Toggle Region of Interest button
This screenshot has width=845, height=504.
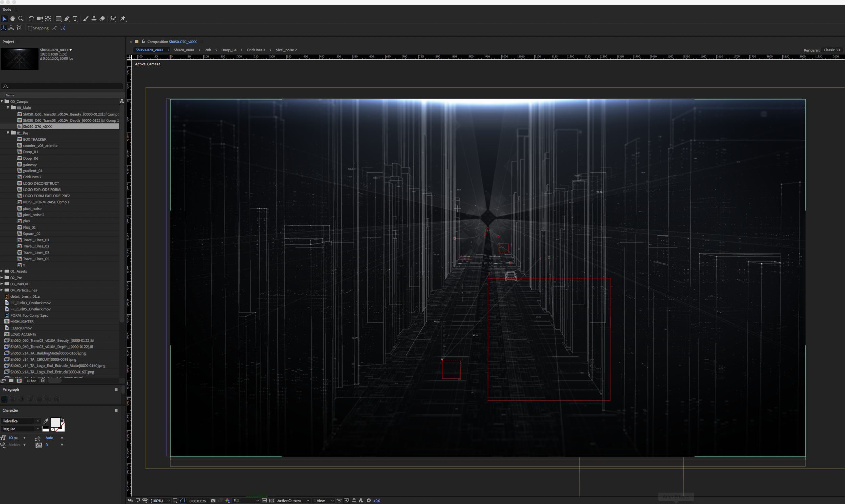click(264, 501)
